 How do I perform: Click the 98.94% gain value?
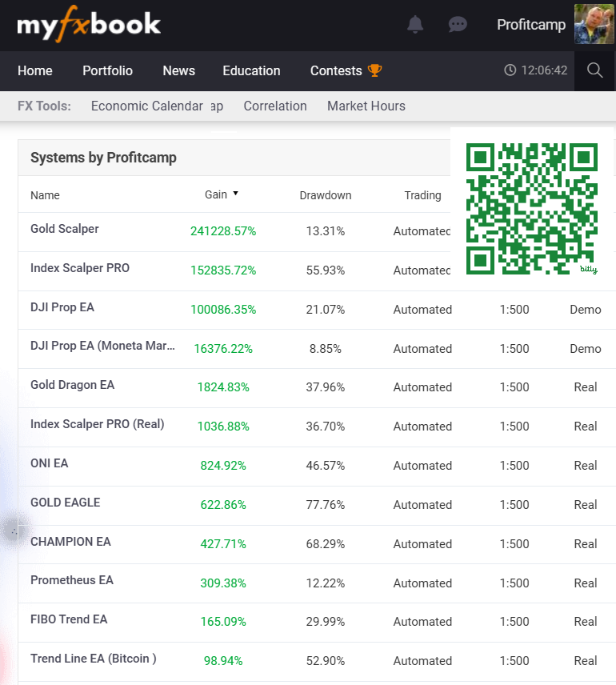coord(223,661)
